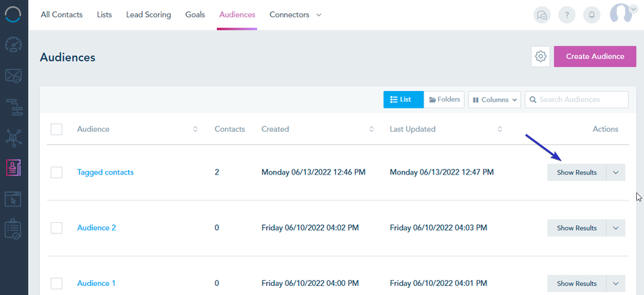Open the dashboard gauge icon in sidebar
644x295 pixels.
pos(13,46)
